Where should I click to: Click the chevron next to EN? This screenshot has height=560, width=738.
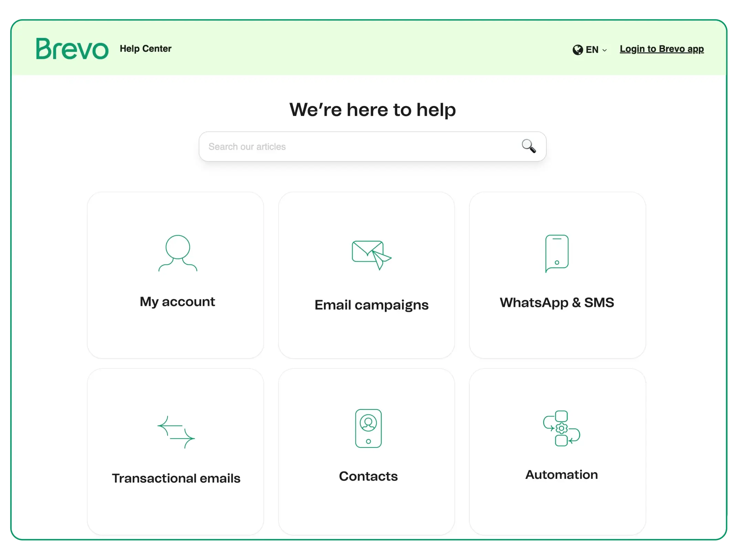[x=604, y=50]
